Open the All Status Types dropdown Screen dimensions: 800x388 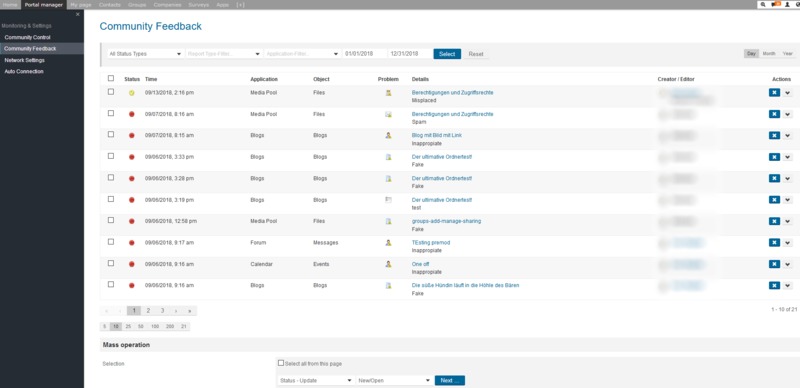[145, 54]
